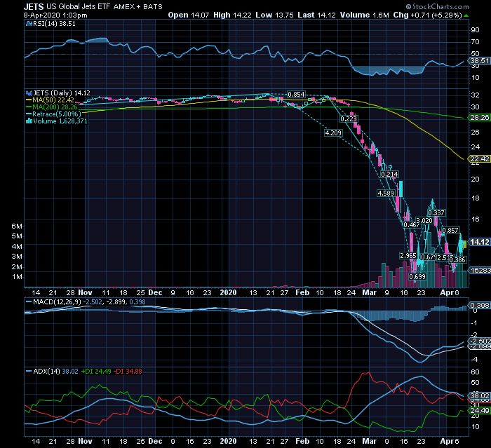Image resolution: width=491 pixels, height=448 pixels.
Task: Click the green MA(200) legend color line
Action: tap(29, 107)
